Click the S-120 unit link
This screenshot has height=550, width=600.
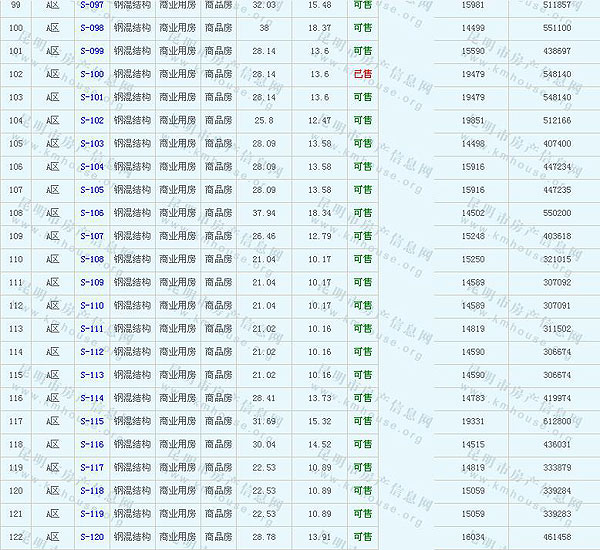pos(92,538)
